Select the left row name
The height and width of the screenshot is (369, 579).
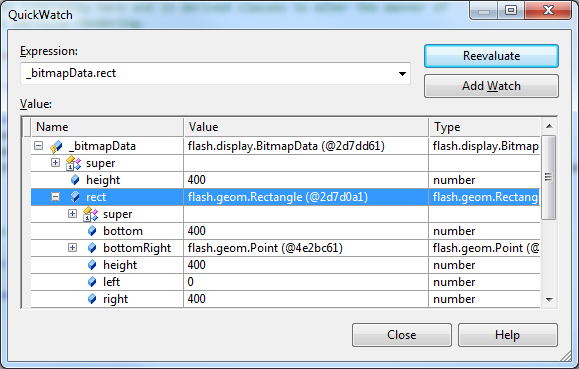pyautogui.click(x=111, y=282)
